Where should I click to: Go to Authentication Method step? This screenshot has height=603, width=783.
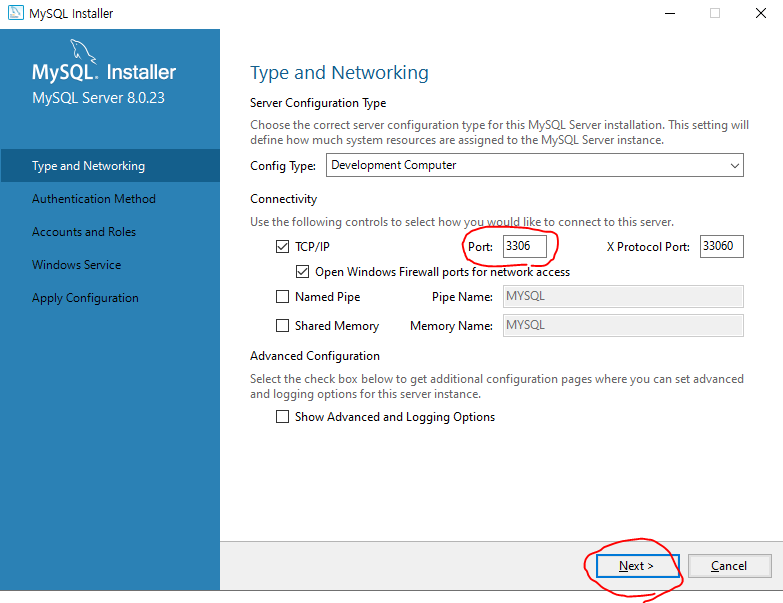pyautogui.click(x=94, y=199)
